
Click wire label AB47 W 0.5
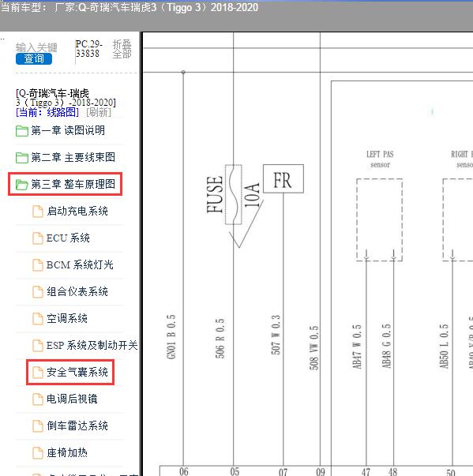357,347
